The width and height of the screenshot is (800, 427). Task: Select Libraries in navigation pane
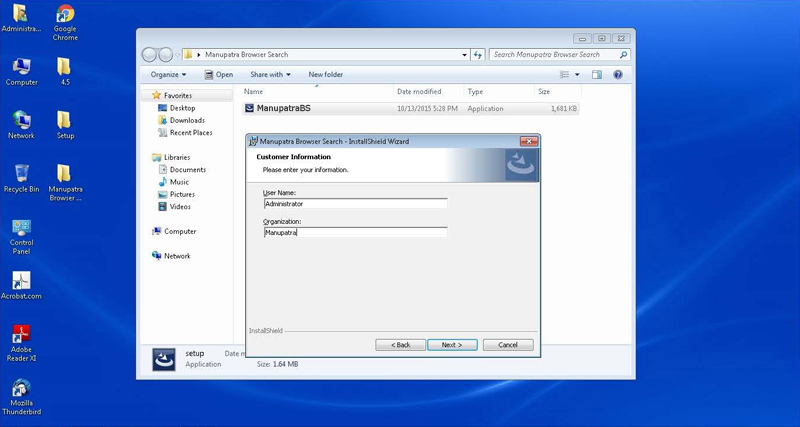pyautogui.click(x=171, y=157)
